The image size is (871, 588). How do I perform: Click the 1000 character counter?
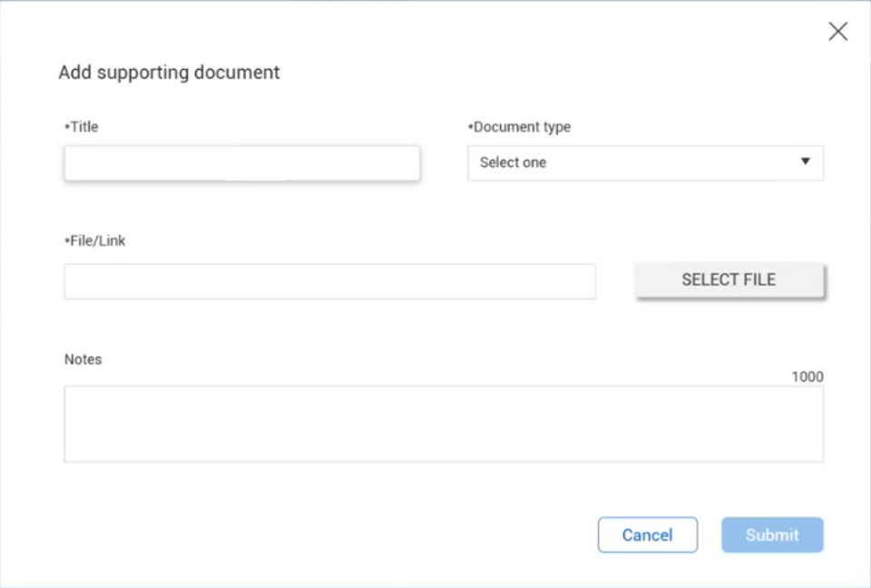click(x=807, y=377)
